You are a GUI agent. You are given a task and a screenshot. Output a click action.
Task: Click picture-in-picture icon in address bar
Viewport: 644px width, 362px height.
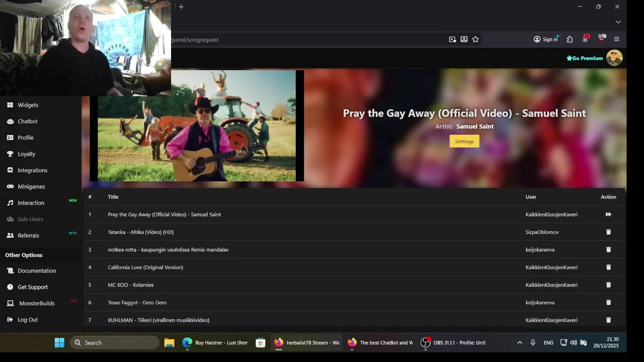pos(452,39)
